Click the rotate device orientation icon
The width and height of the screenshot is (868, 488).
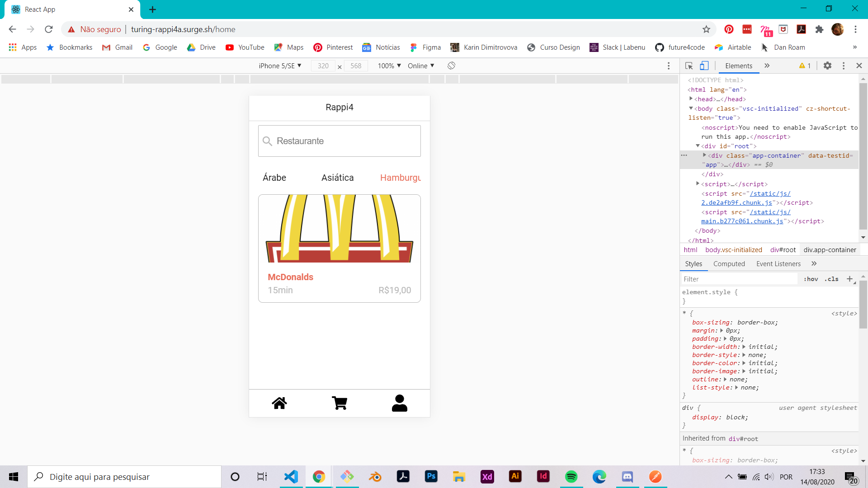tap(451, 66)
